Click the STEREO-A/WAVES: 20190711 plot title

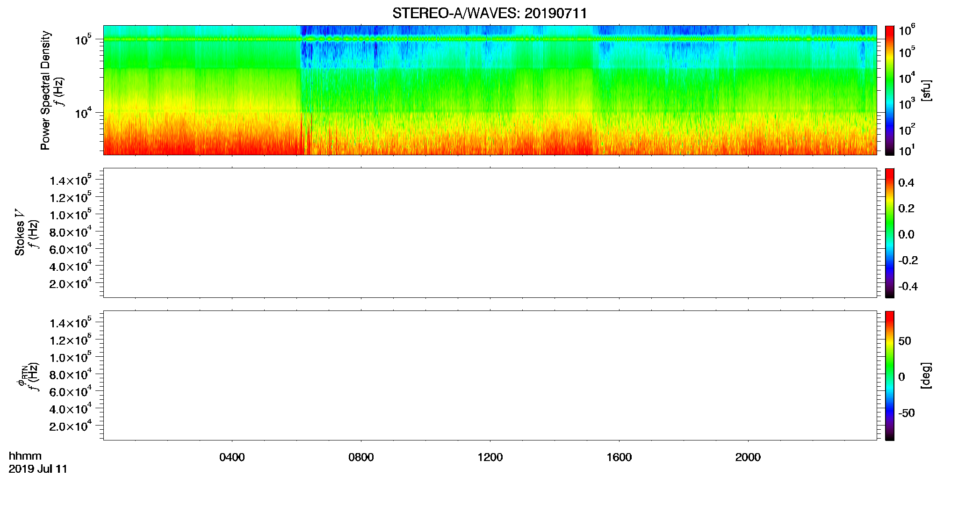490,13
